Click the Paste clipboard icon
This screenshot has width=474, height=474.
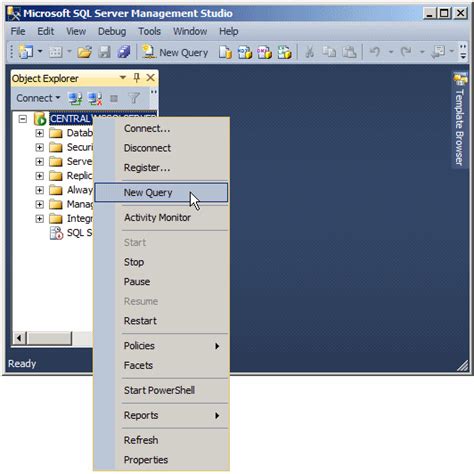[350, 52]
